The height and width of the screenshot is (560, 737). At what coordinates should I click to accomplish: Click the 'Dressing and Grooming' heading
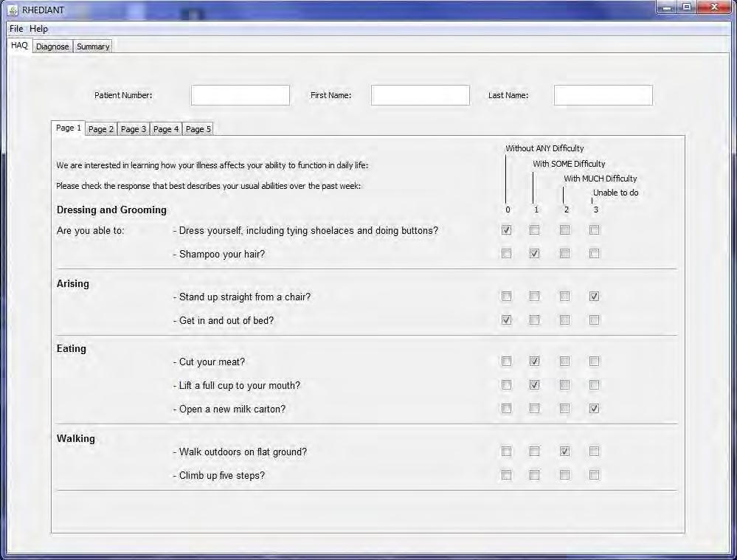[x=111, y=210]
